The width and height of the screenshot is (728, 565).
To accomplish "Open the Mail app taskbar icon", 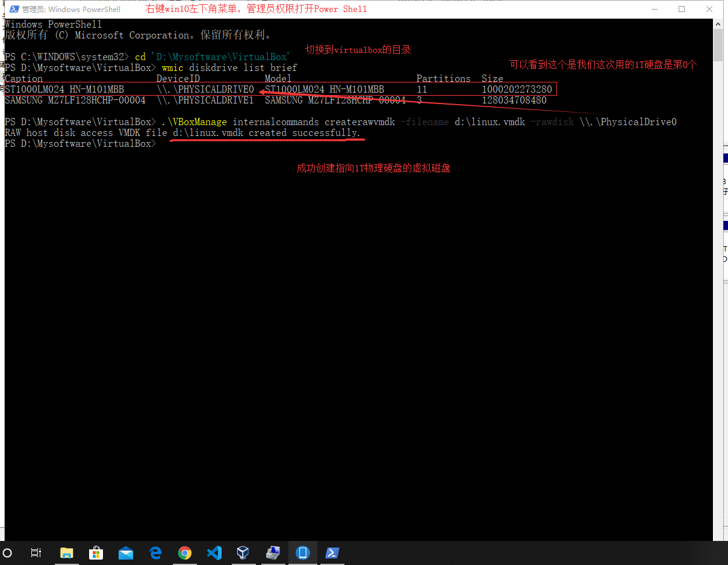I will coord(126,552).
